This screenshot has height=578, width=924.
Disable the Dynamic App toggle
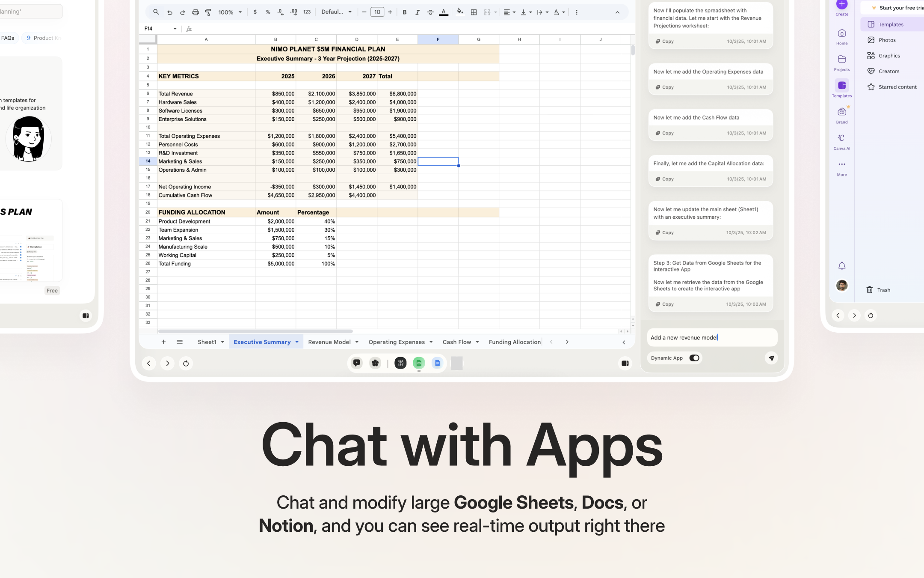coord(694,358)
